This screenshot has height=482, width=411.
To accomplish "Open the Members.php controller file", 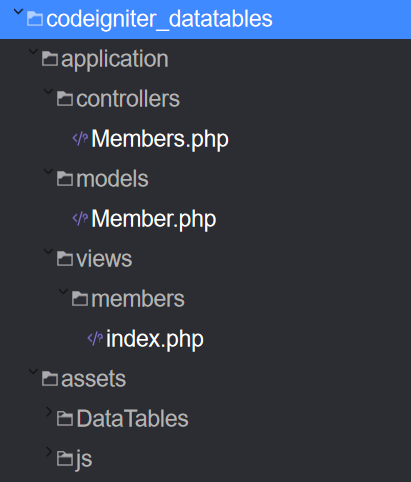I will (x=160, y=139).
